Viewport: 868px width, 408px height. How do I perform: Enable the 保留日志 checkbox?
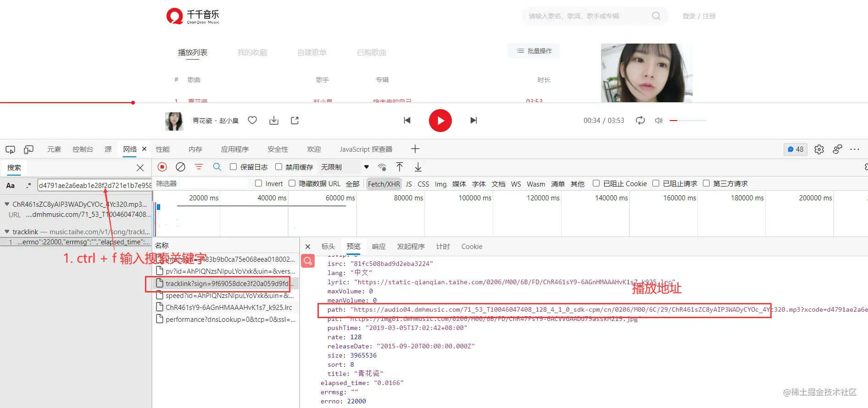coord(233,167)
